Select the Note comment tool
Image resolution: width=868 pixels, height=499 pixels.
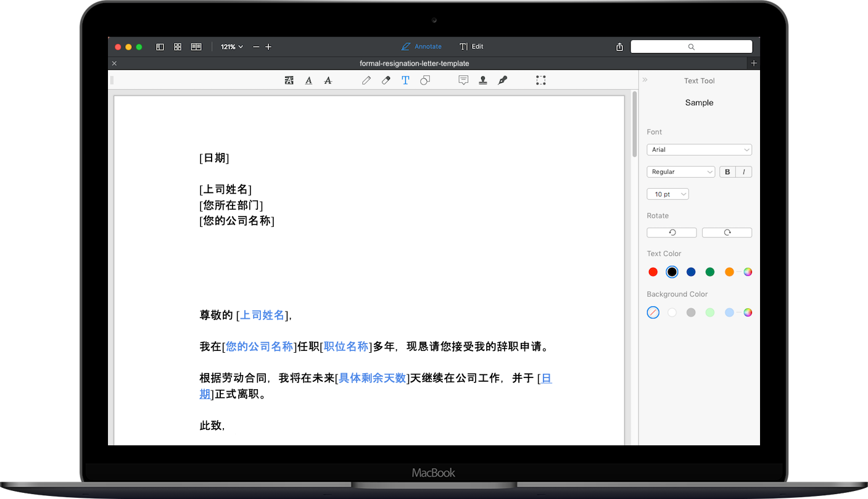(x=463, y=80)
